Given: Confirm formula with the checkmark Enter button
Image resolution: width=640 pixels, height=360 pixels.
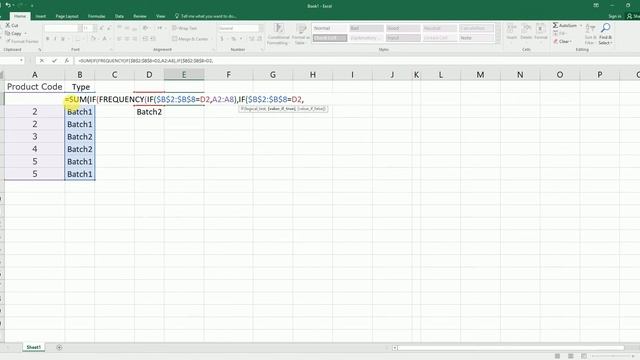Looking at the screenshot, I should pyautogui.click(x=54, y=60).
